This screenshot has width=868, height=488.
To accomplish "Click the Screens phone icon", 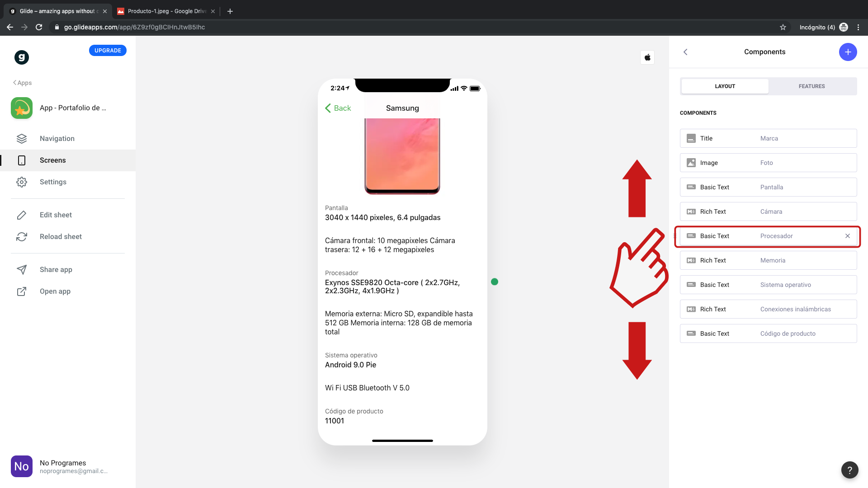I will click(22, 160).
